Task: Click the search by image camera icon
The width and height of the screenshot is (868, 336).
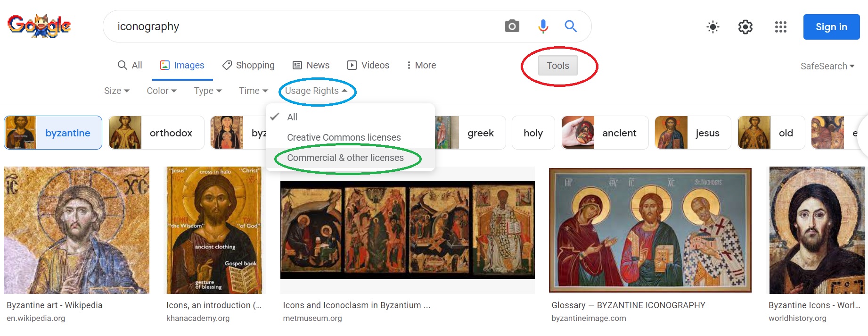Action: click(x=512, y=26)
